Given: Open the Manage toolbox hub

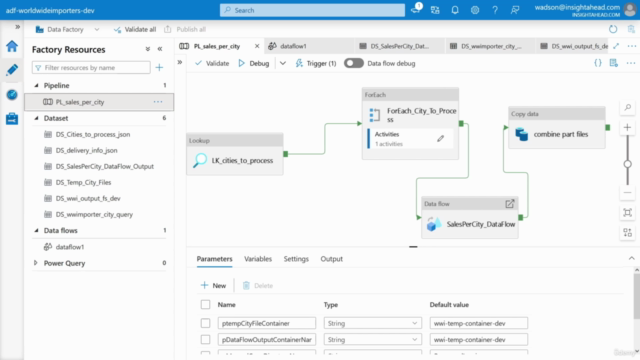Looking at the screenshot, I should click(x=12, y=119).
